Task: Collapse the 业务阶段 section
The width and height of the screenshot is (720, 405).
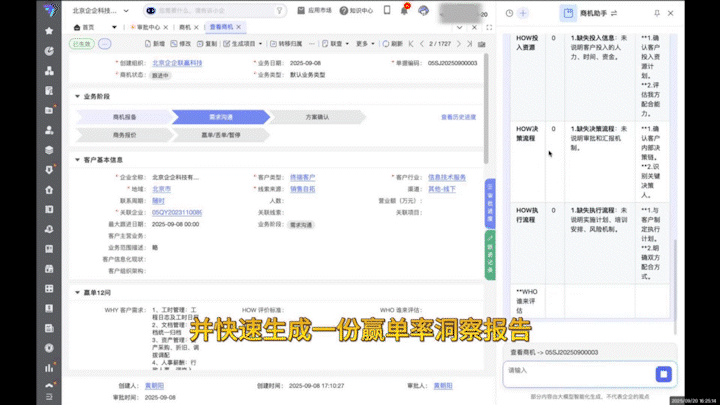Action: (x=78, y=97)
